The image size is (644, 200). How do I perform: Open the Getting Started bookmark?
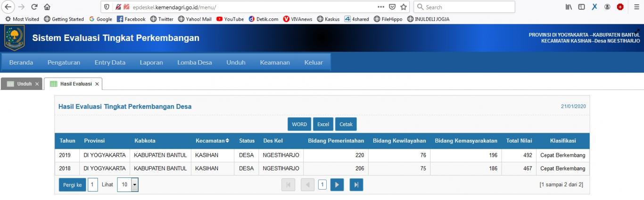click(x=64, y=19)
